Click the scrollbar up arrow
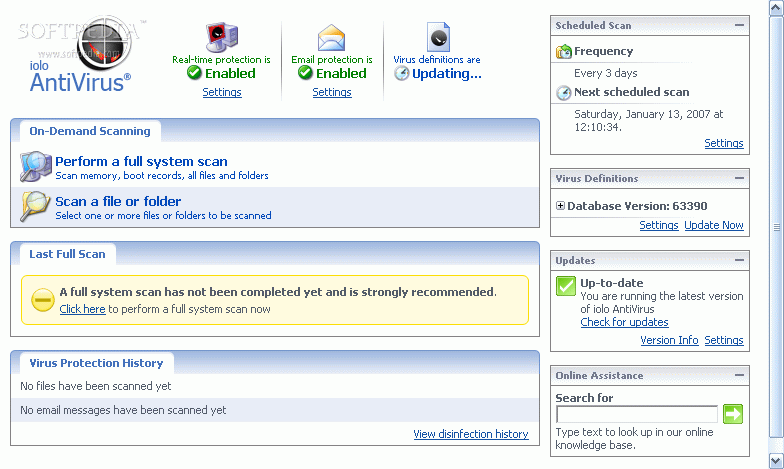Screen dimensions: 784x469 click(776, 8)
